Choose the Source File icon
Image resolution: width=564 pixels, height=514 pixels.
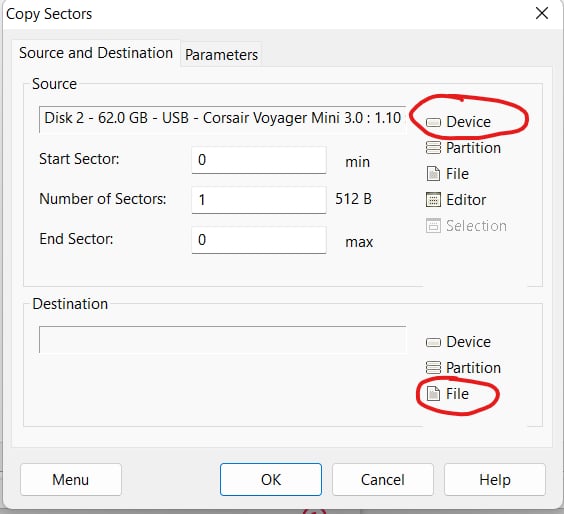[x=433, y=174]
